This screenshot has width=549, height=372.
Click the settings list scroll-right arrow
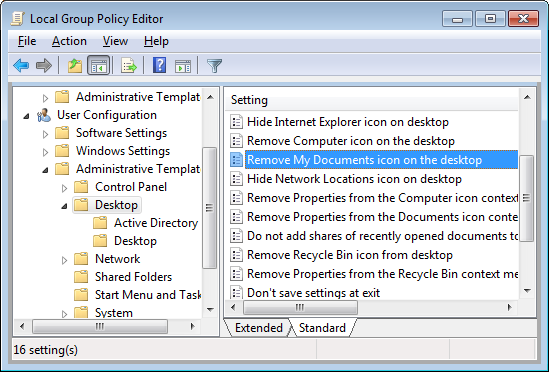coord(510,308)
